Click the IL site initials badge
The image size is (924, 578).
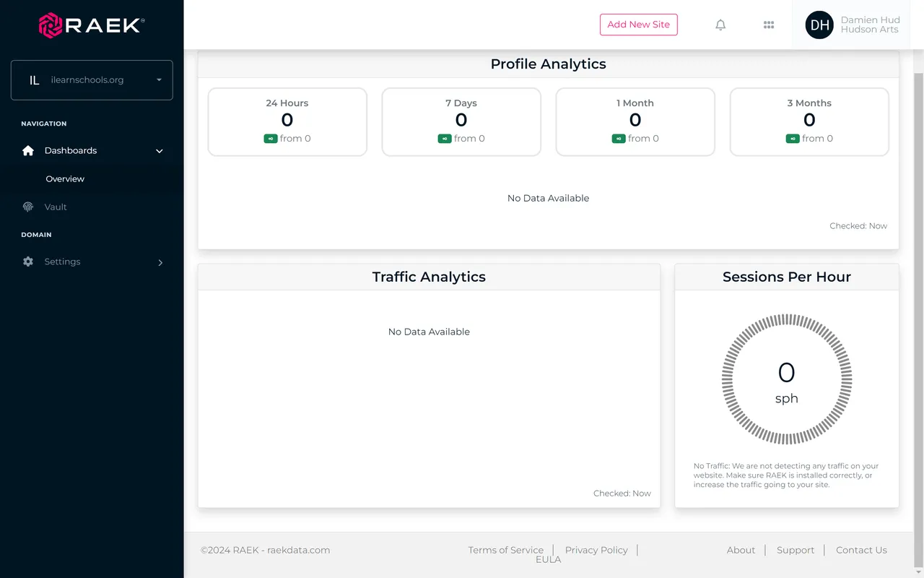(34, 80)
